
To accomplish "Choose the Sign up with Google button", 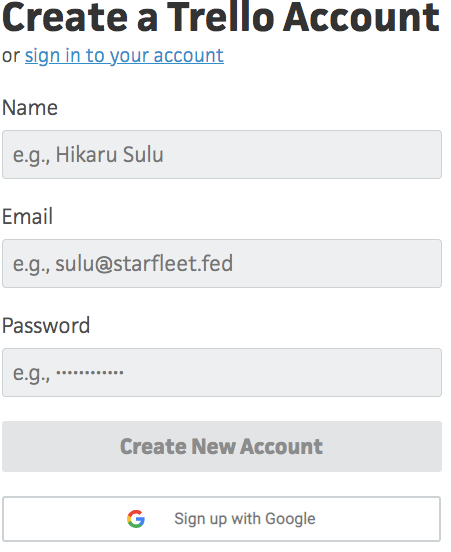I will [x=221, y=519].
